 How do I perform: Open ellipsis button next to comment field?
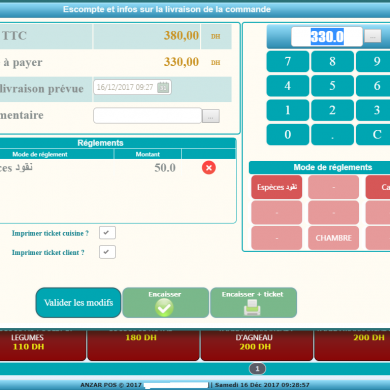(x=211, y=116)
